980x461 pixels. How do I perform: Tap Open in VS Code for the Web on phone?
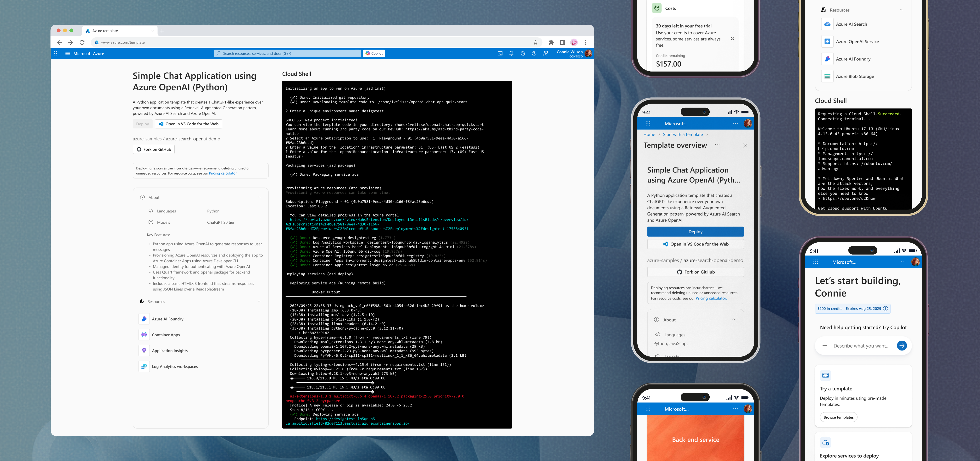pos(696,244)
